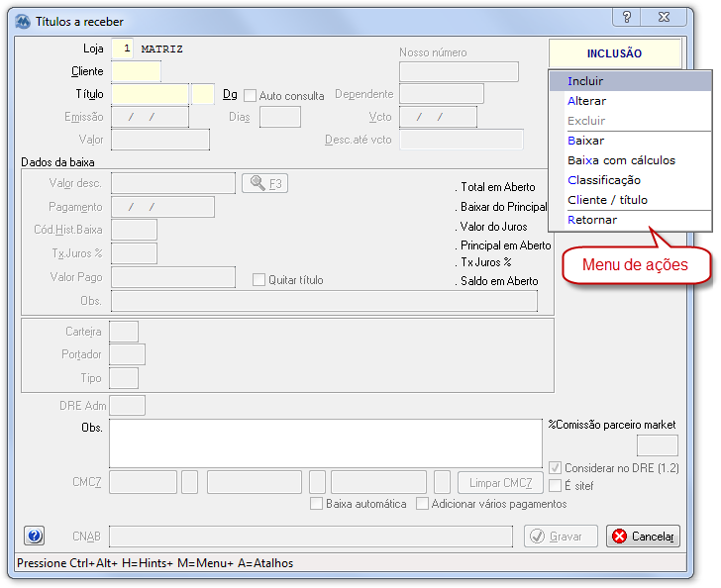Focus the Loja number field
Screen dimensions: 721x588
coord(123,49)
